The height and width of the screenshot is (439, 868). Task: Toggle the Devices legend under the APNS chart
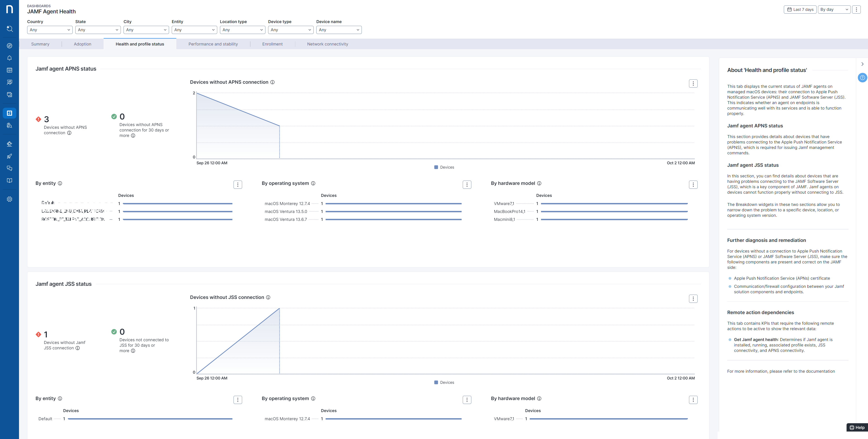[444, 167]
